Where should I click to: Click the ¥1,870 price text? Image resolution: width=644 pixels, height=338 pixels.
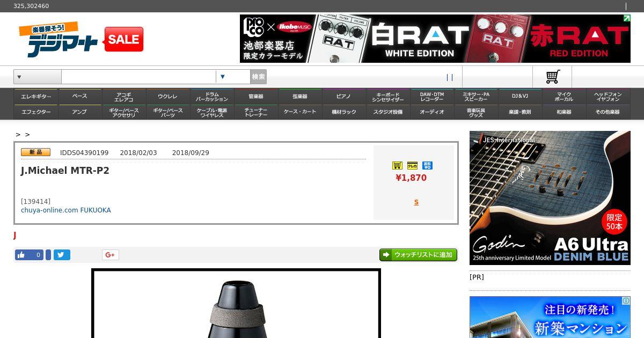coord(411,178)
